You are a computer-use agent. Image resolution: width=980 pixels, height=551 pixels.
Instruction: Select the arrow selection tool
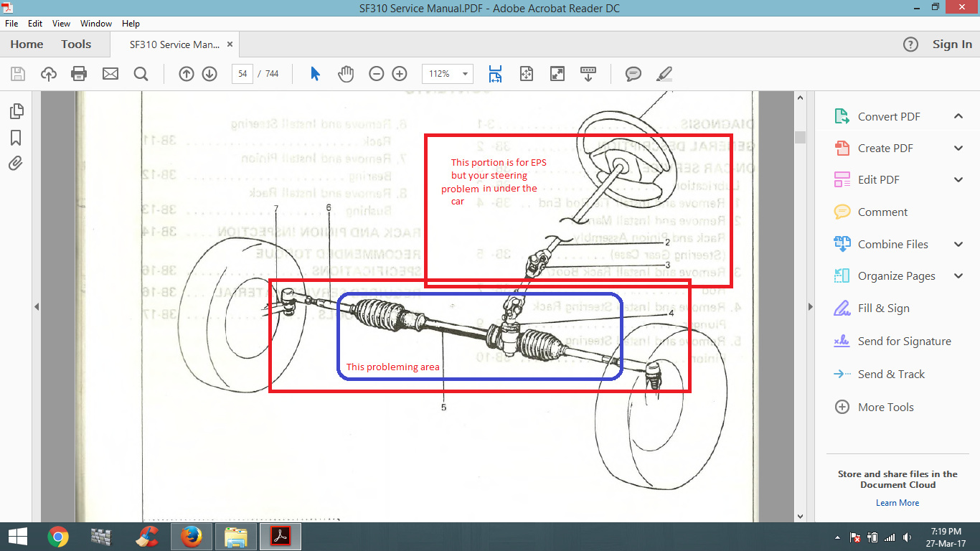pyautogui.click(x=315, y=74)
